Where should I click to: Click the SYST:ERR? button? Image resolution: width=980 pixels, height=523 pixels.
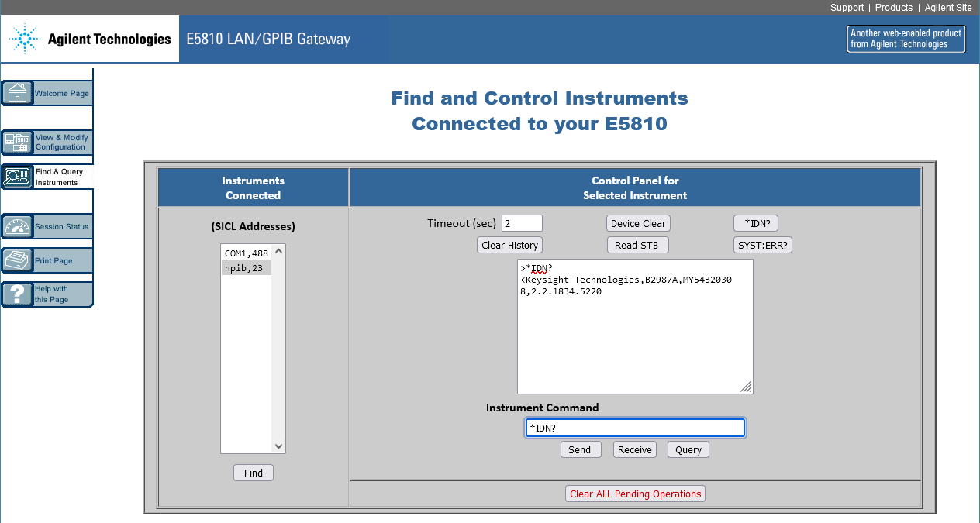tap(763, 245)
